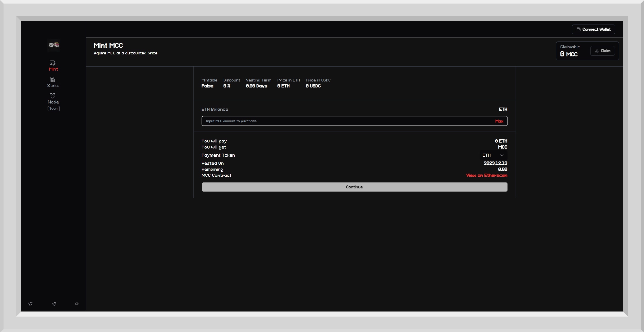Open the GitBook docs icon

[77, 304]
